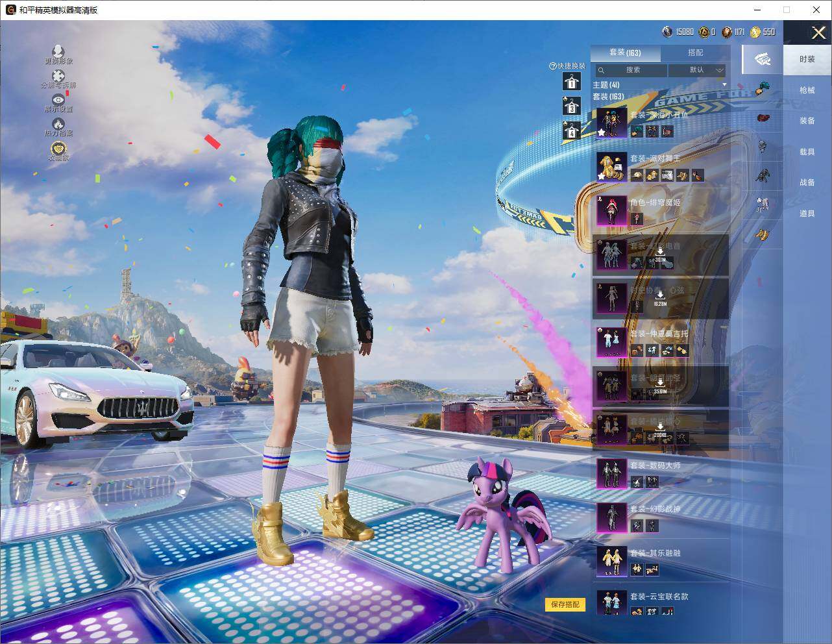Open the 枪械 firearms tab

pos(807,90)
